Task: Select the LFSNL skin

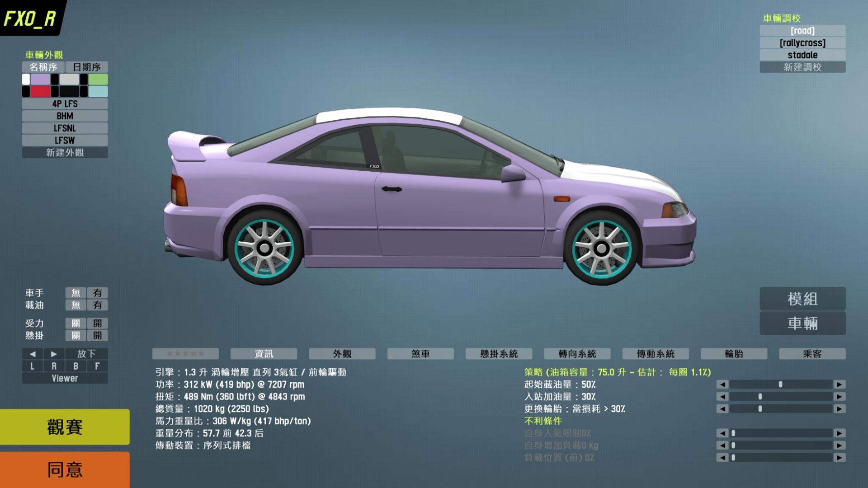Action: click(65, 128)
